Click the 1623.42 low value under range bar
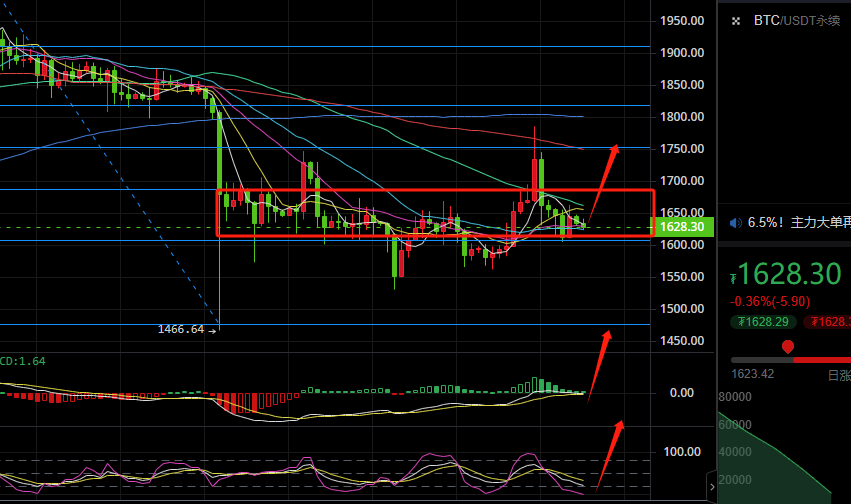 click(751, 375)
